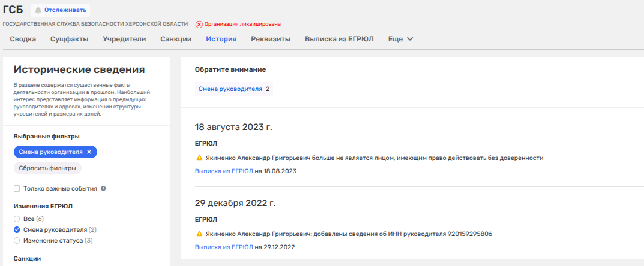644x266 pixels.
Task: Enable the Только важные события checkbox
Action: pyautogui.click(x=17, y=188)
